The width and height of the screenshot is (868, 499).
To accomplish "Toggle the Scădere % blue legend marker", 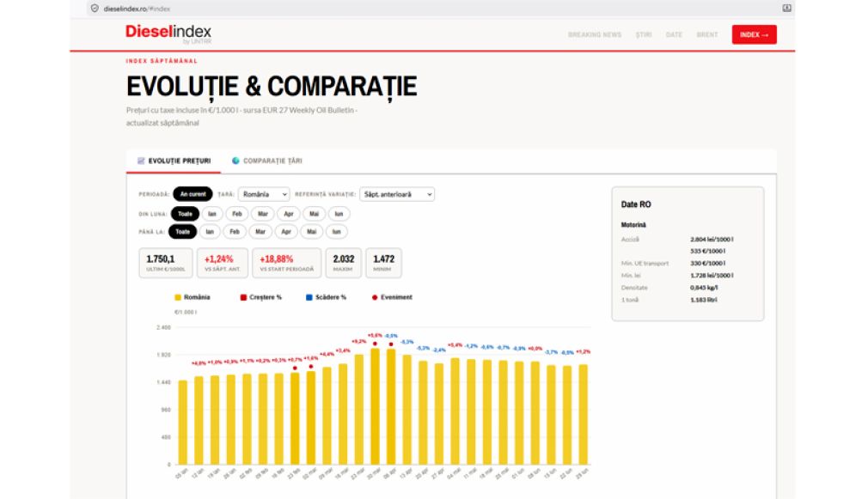I will tap(309, 298).
